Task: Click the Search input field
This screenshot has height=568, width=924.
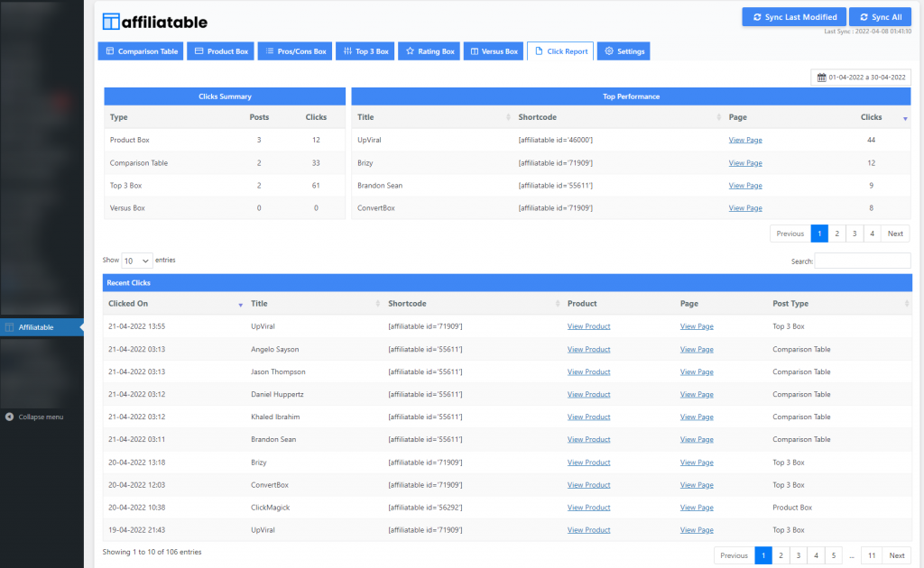Action: click(862, 261)
